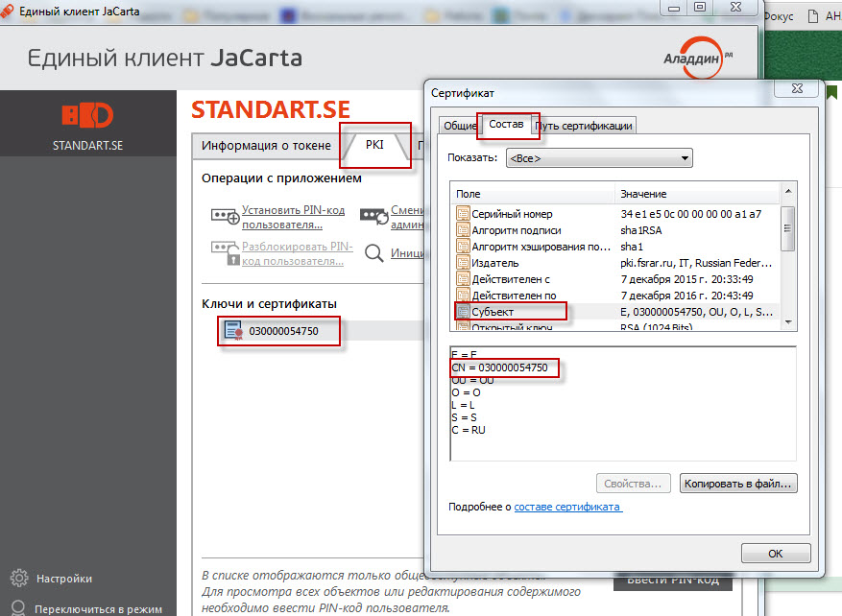Click 'Установить PIN-код пользователя...' link
842x616 pixels.
click(293, 217)
